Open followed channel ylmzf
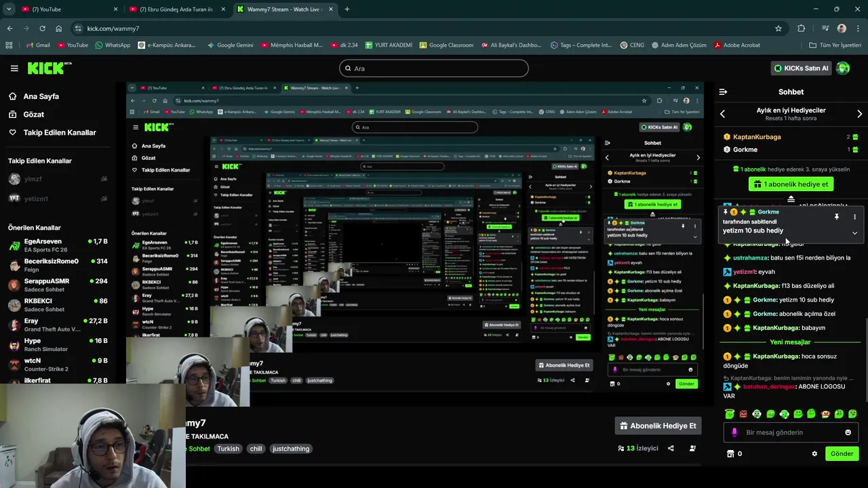The height and width of the screenshot is (488, 868). click(58, 179)
